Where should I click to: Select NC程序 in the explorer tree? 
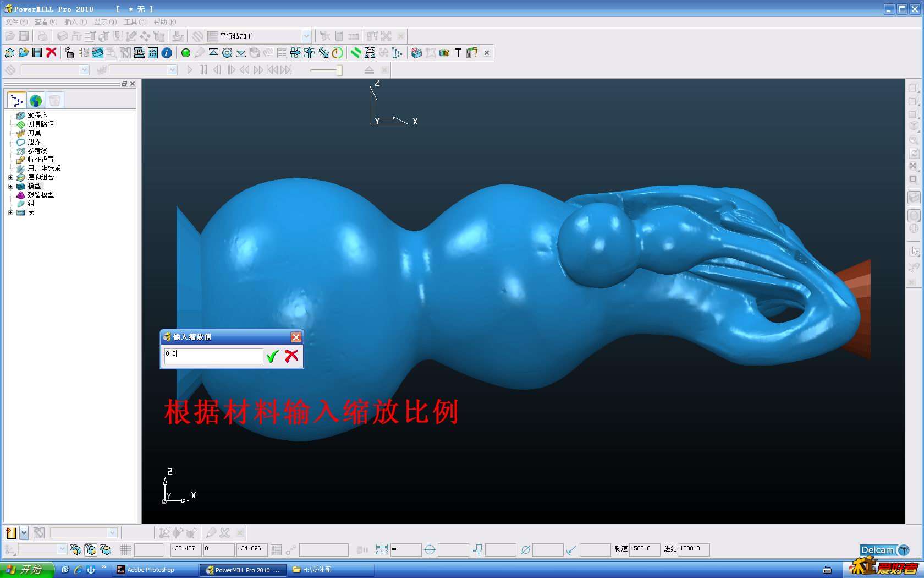[37, 116]
